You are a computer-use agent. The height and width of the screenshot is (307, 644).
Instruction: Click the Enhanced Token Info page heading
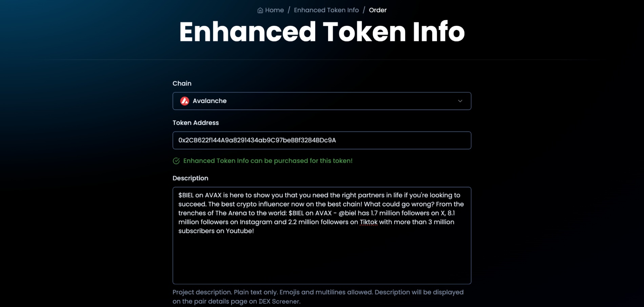pos(322,32)
